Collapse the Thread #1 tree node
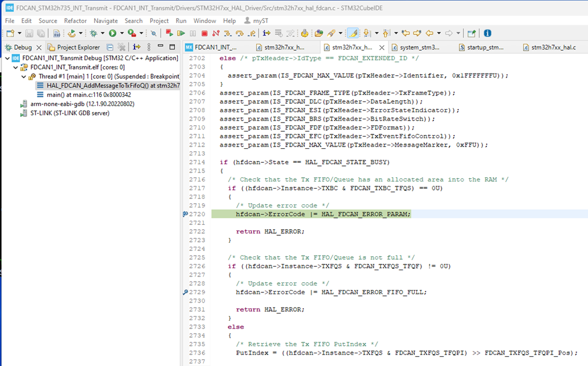 coord(24,77)
